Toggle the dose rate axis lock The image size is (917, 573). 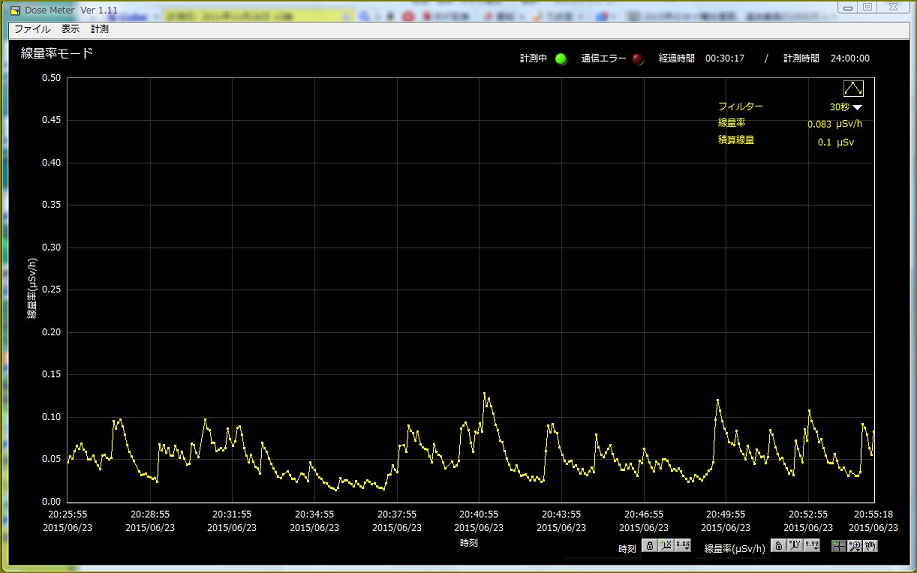[778, 546]
